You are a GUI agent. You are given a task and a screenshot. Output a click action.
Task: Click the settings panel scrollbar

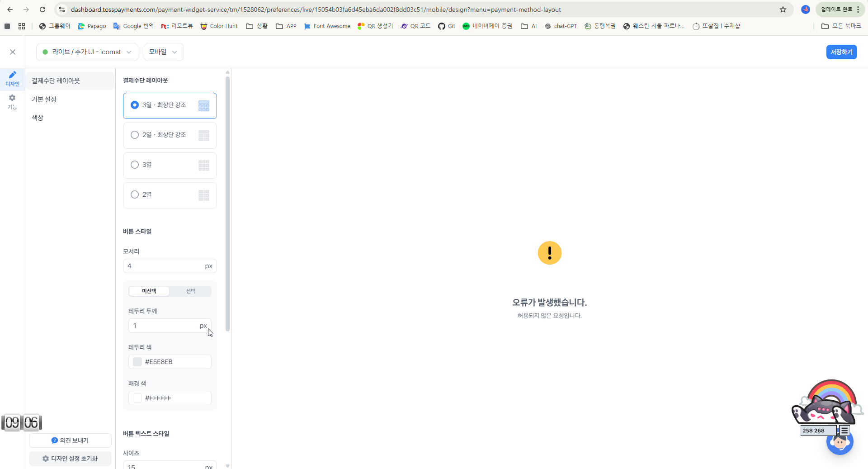click(x=227, y=204)
